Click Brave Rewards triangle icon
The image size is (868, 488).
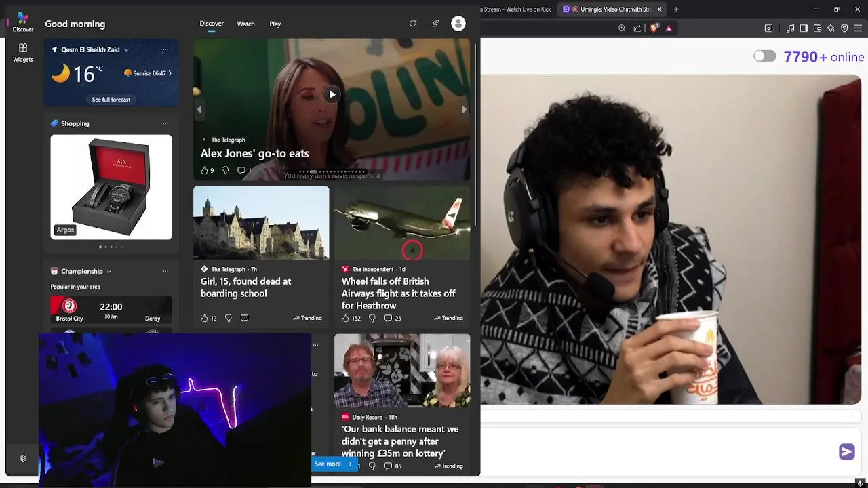tap(669, 28)
